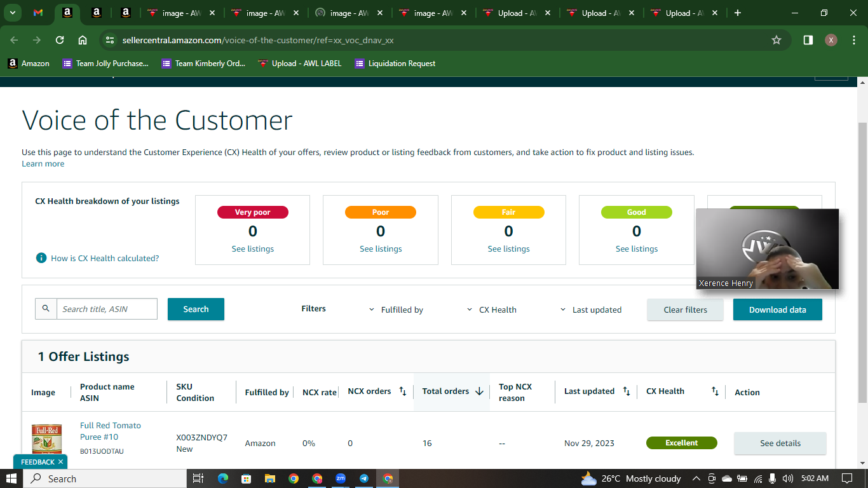Click the Xerence Henry video thumbnail
The image size is (868, 488).
tap(768, 249)
